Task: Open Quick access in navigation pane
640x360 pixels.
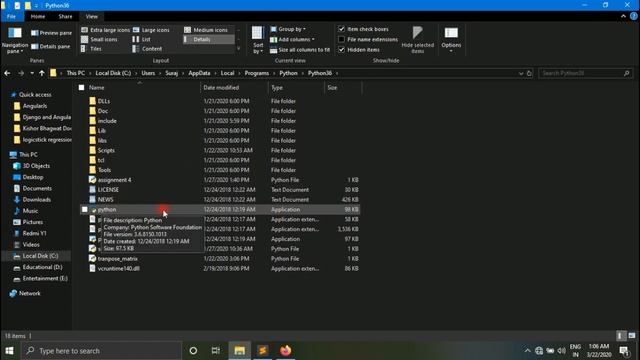Action: [35, 95]
